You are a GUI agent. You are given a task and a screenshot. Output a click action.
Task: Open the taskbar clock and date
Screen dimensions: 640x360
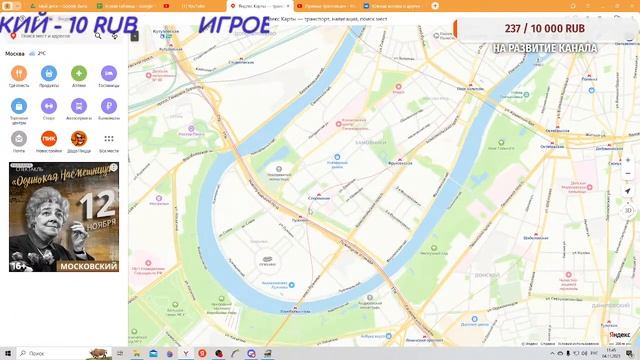[611, 353]
